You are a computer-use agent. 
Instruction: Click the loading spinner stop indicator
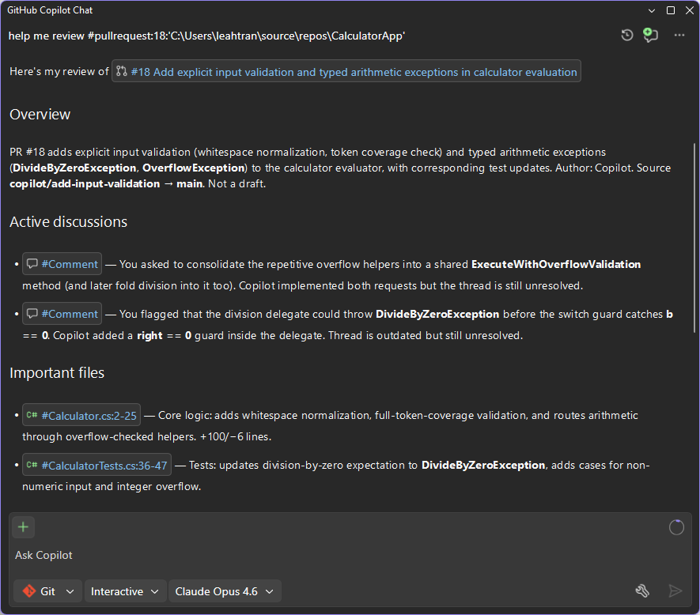[x=676, y=527]
